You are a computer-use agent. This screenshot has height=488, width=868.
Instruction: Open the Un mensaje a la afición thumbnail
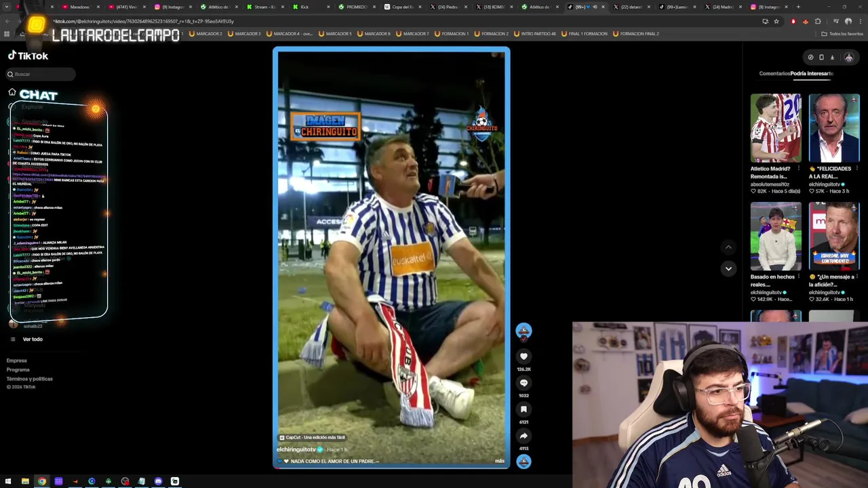(x=834, y=237)
